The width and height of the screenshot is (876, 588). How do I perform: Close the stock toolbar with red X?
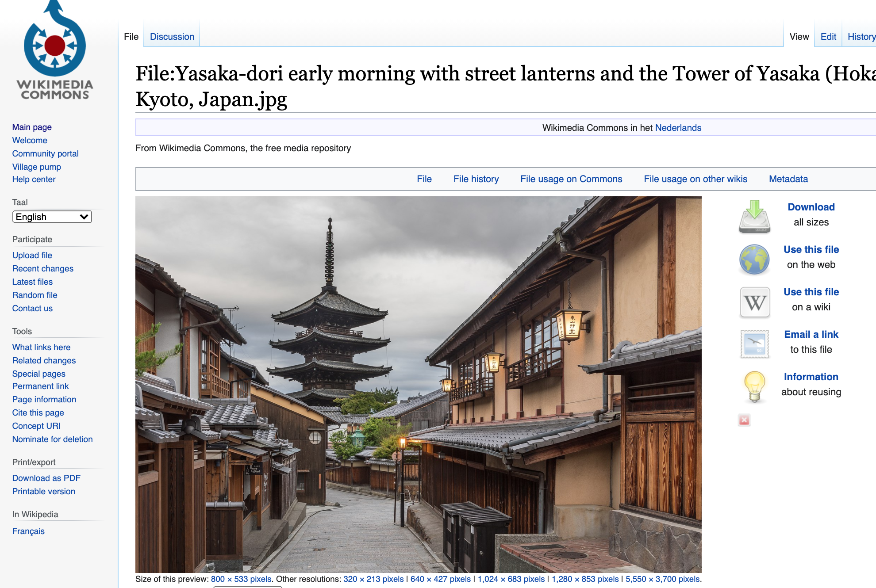(744, 420)
